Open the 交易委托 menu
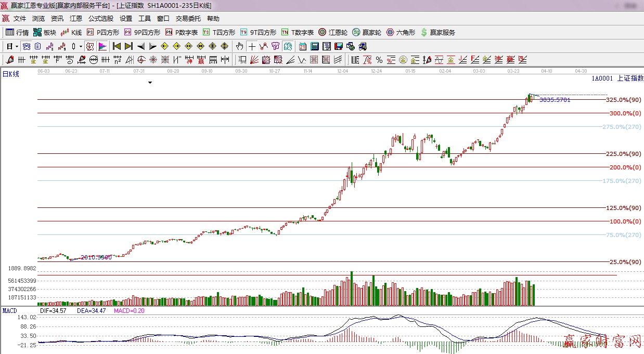 point(188,18)
